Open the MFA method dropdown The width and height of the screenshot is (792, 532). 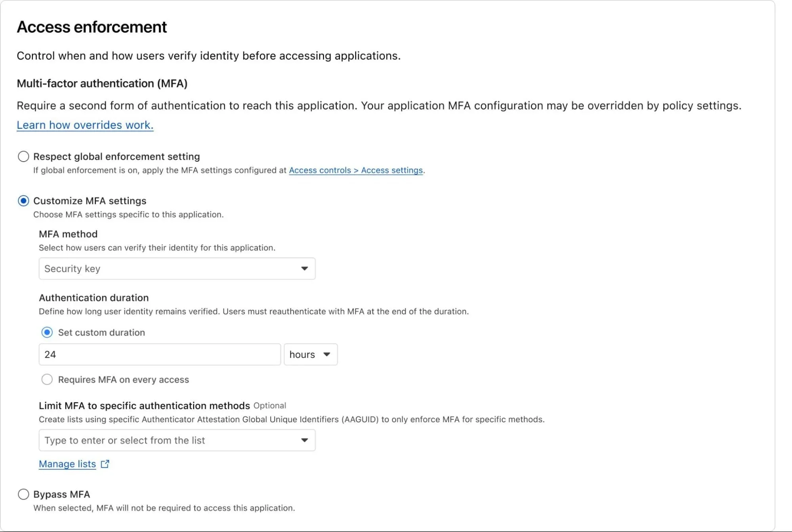pos(177,269)
